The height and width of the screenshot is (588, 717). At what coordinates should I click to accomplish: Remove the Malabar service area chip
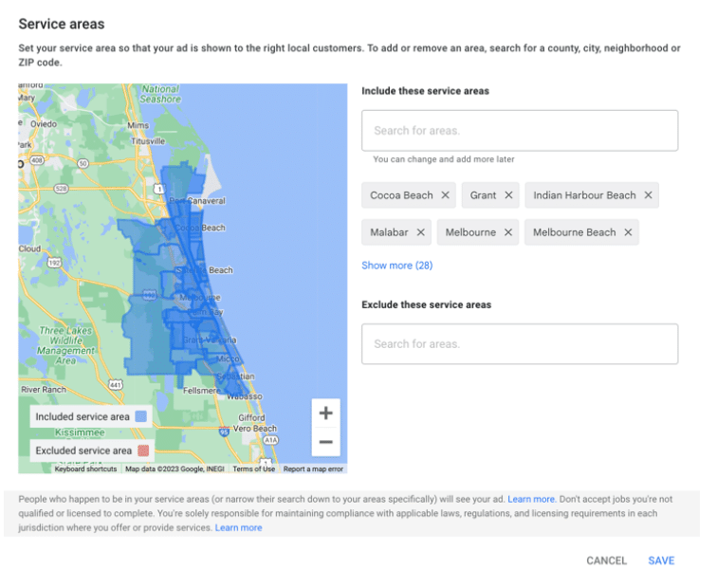[x=421, y=232]
